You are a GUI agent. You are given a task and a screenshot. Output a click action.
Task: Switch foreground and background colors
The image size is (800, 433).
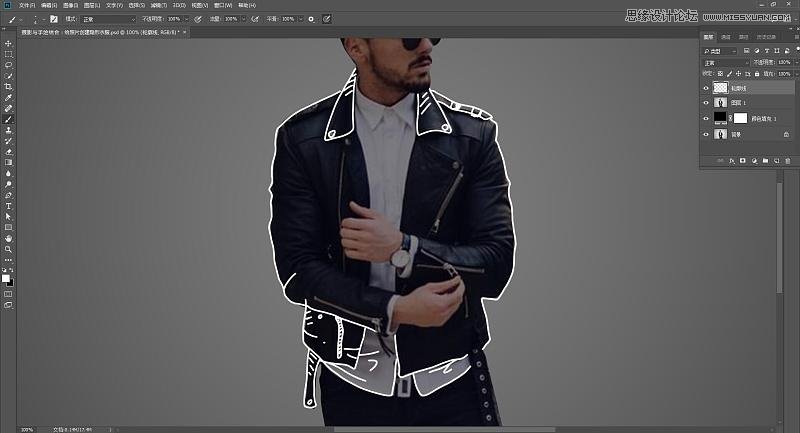[x=12, y=270]
